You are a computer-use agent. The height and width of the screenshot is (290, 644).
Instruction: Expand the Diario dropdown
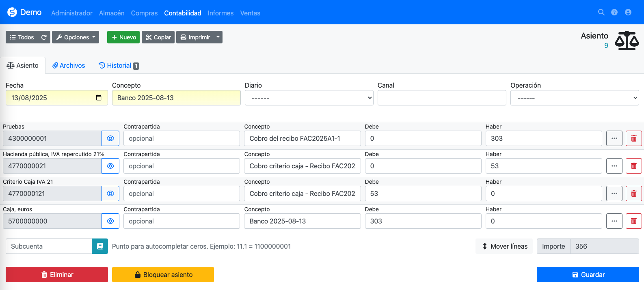309,98
